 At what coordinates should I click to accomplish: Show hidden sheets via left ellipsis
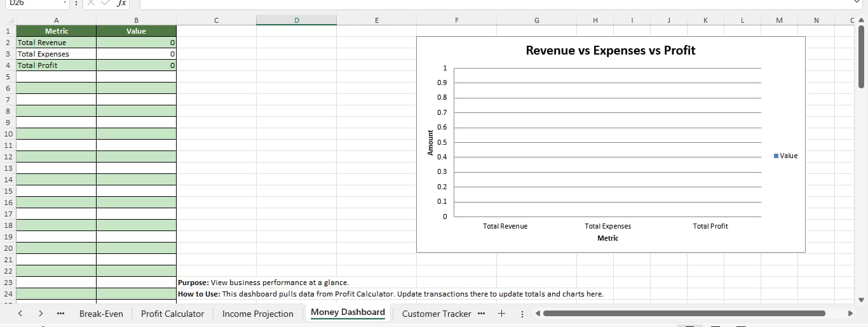(60, 313)
